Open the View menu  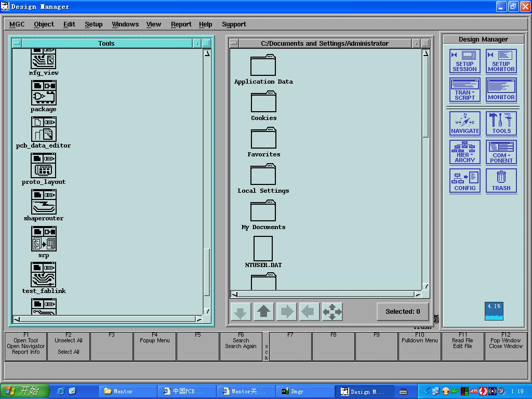tap(154, 24)
